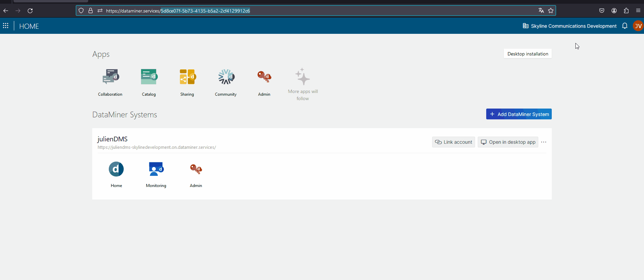The height and width of the screenshot is (280, 644).
Task: Launch the Sharing app
Action: point(187,82)
